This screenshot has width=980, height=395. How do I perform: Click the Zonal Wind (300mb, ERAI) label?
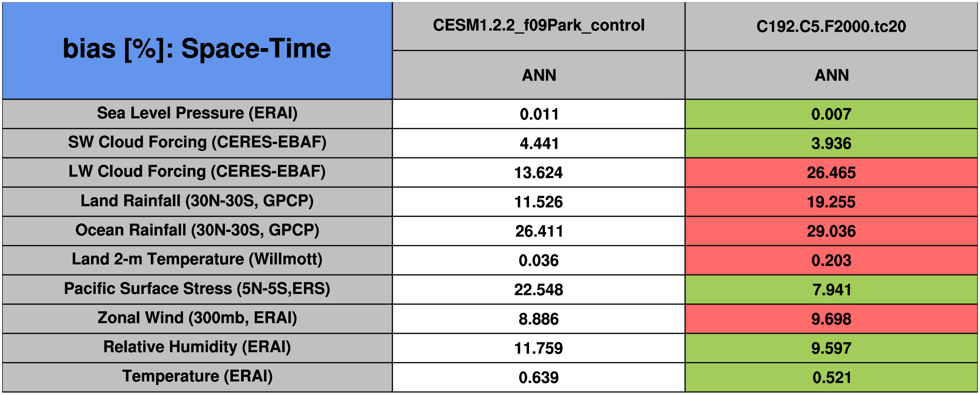197,318
